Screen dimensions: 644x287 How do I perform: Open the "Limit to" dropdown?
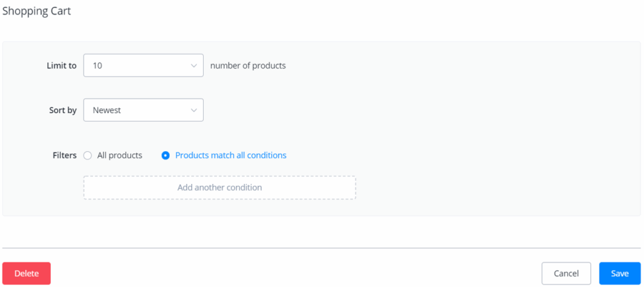(143, 65)
